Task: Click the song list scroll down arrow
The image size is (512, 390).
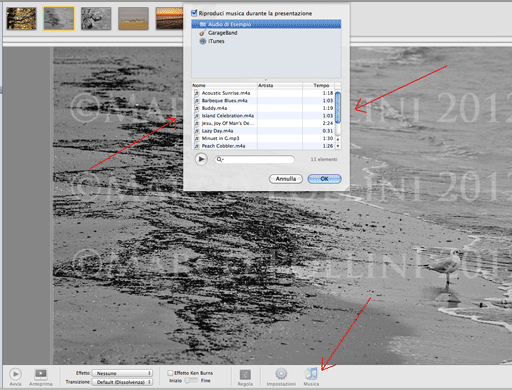Action: (x=338, y=146)
